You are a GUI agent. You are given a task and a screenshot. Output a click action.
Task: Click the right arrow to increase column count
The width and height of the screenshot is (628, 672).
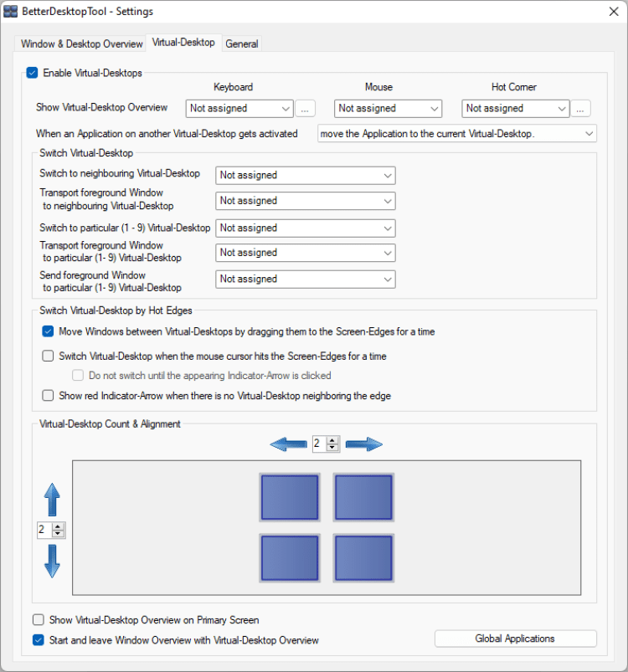coord(364,444)
